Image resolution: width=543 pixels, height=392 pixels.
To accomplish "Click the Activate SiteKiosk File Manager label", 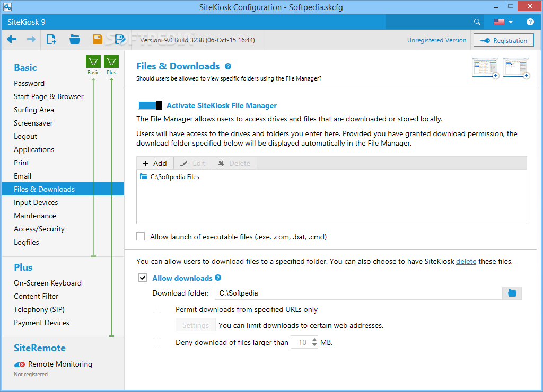I will pyautogui.click(x=222, y=105).
